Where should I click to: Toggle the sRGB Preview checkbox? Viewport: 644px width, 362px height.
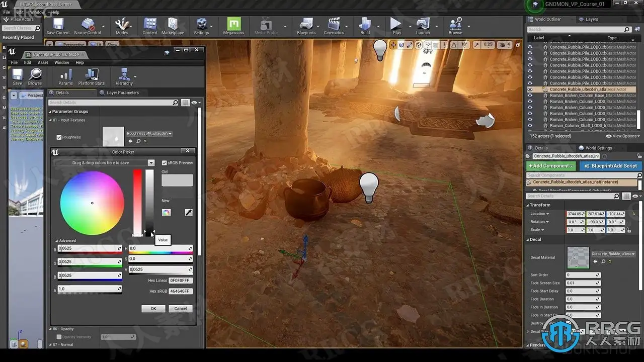(165, 163)
